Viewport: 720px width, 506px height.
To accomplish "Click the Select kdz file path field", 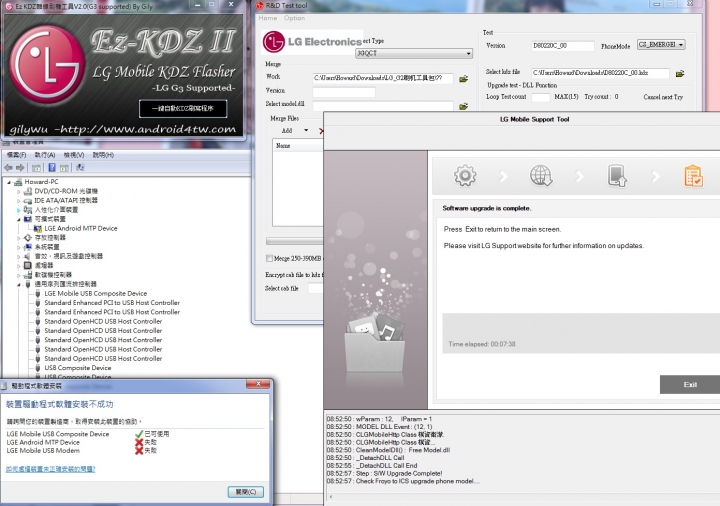I will pyautogui.click(x=600, y=73).
